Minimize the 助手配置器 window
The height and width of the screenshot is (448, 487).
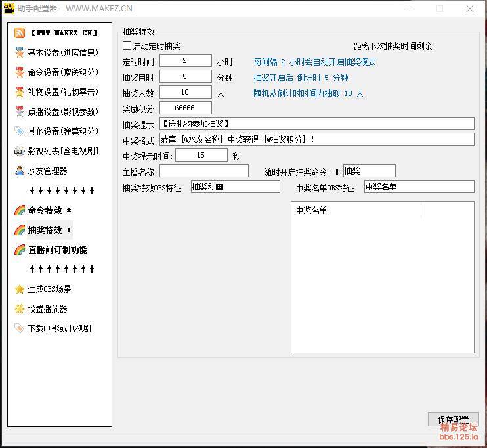pos(410,9)
